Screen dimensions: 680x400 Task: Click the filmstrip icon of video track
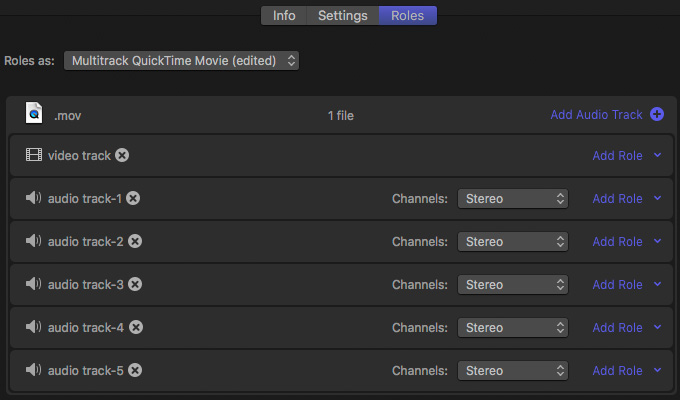(34, 155)
